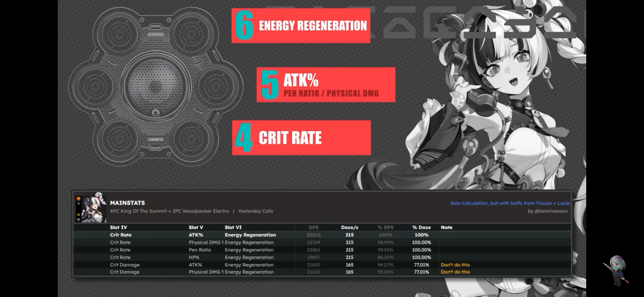Click the physical attribute icon under rank badge
644x297 pixels.
tap(78, 204)
